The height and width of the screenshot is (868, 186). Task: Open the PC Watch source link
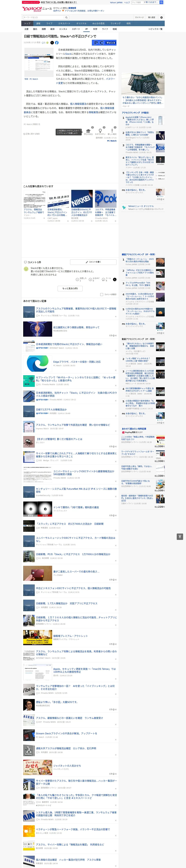tap(112, 141)
